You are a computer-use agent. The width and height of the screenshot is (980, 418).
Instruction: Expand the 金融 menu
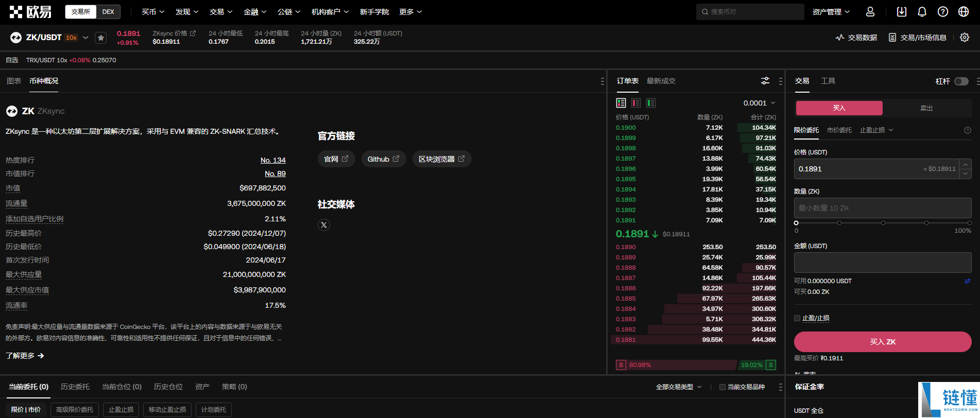[x=255, y=12]
